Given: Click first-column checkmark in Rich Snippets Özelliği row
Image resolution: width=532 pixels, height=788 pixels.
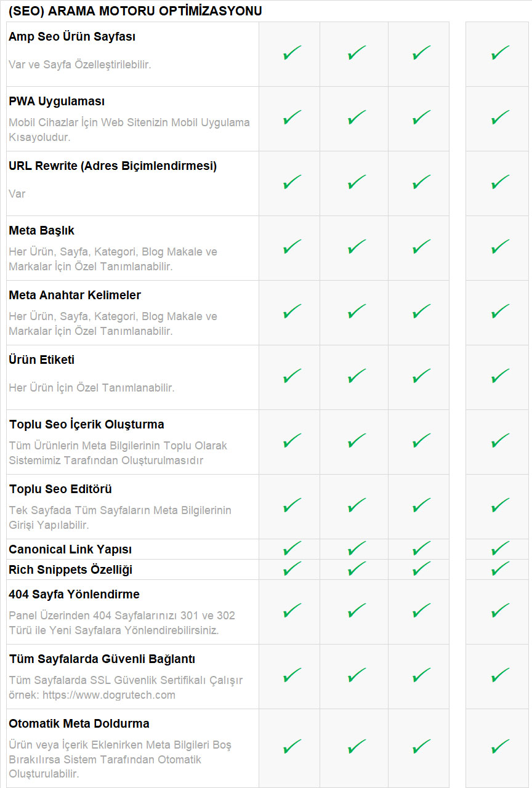Looking at the screenshot, I should pos(292,569).
